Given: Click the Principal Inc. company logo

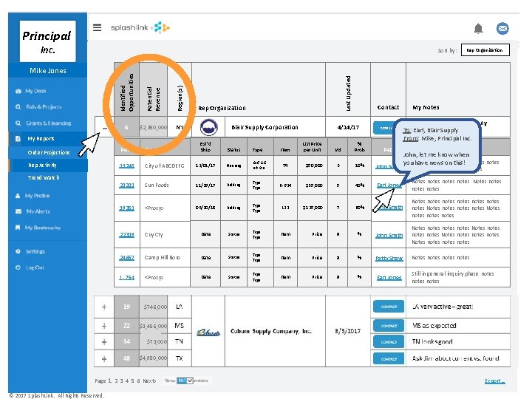Looking at the screenshot, I should (x=48, y=41).
